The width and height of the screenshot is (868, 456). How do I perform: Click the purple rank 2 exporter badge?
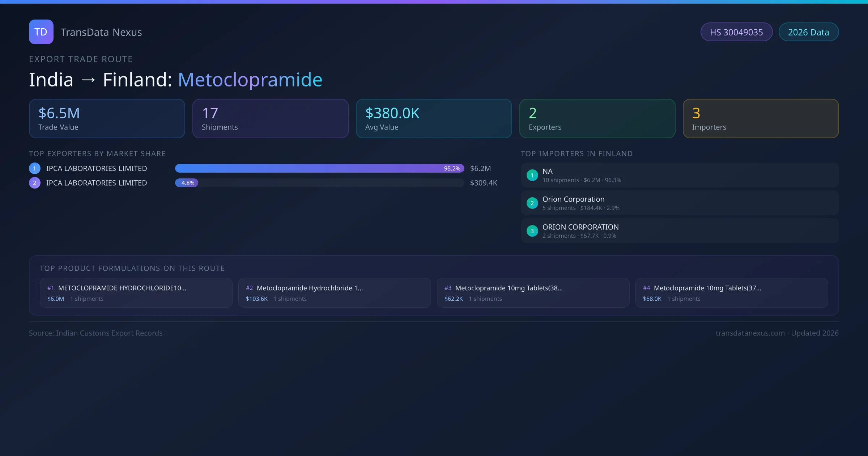pos(35,183)
